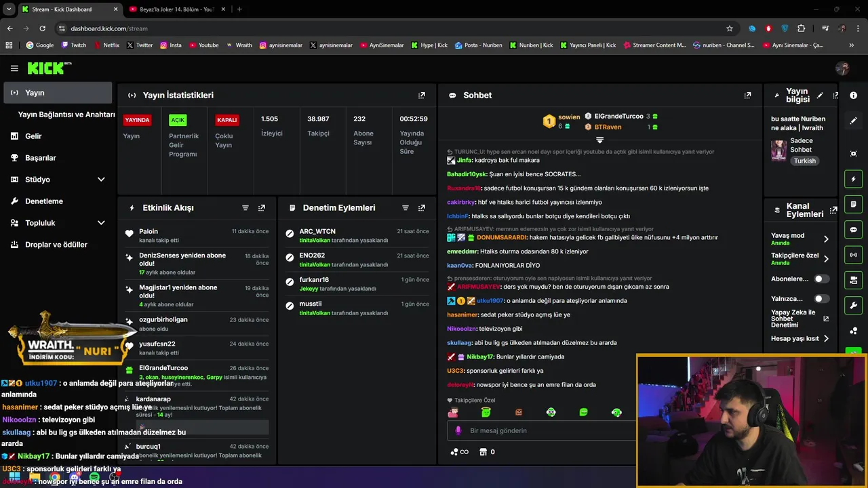Toggle the Yalnızca chat mode switch
This screenshot has width=868, height=488.
[821, 298]
